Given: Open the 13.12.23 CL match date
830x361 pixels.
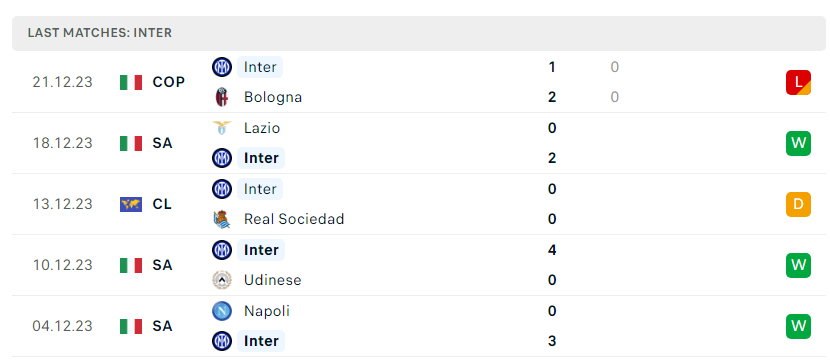Looking at the screenshot, I should tap(62, 204).
